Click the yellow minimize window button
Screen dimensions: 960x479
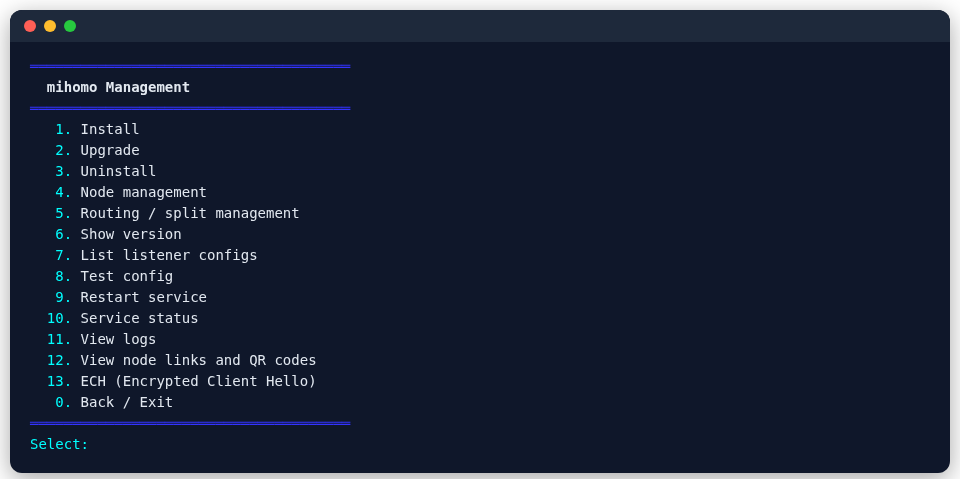50,26
